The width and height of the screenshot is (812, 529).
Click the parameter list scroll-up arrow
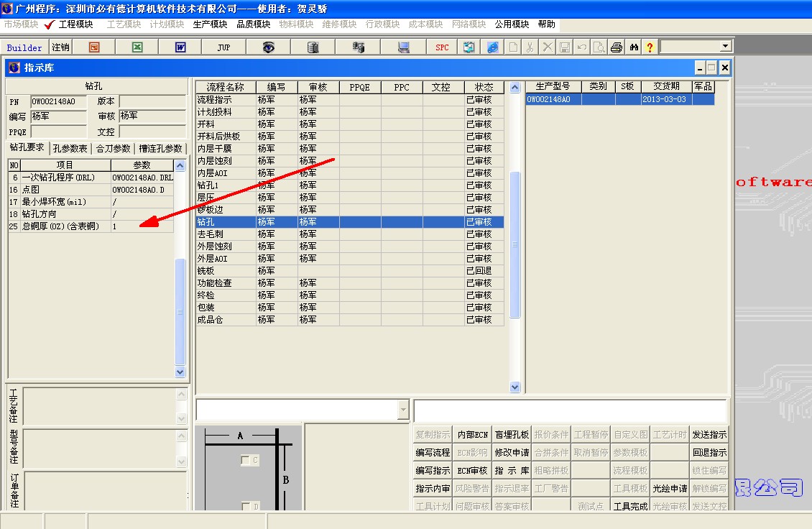tap(180, 166)
